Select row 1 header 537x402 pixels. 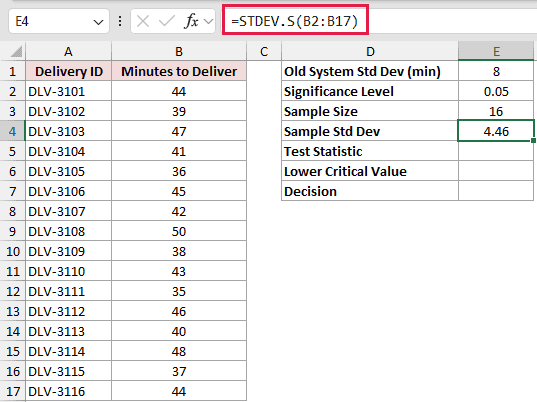(x=13, y=72)
